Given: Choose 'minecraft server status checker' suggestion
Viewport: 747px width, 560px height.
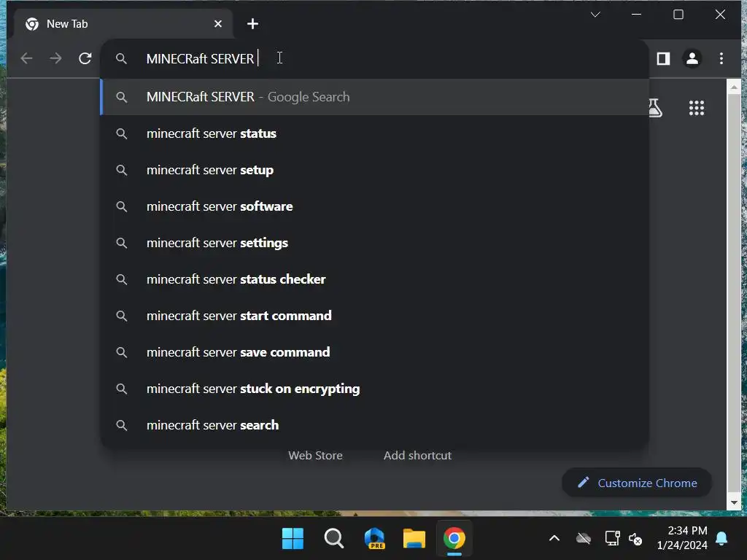Looking at the screenshot, I should coord(374,279).
